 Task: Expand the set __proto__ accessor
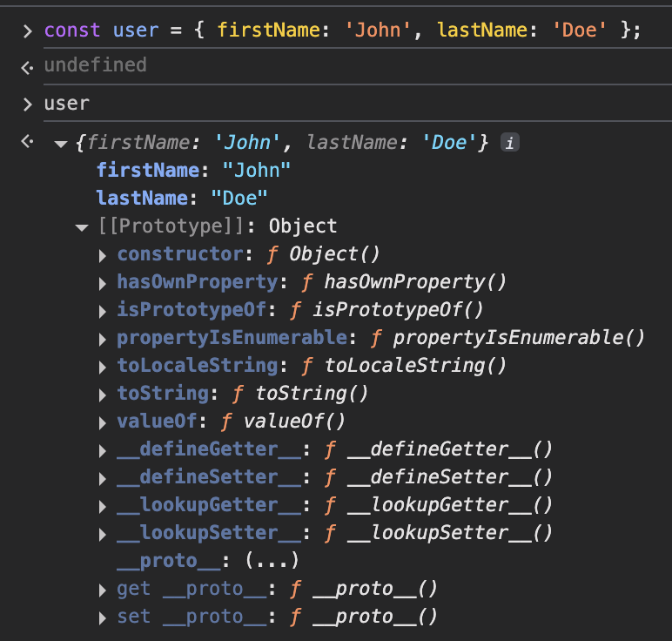tap(102, 617)
